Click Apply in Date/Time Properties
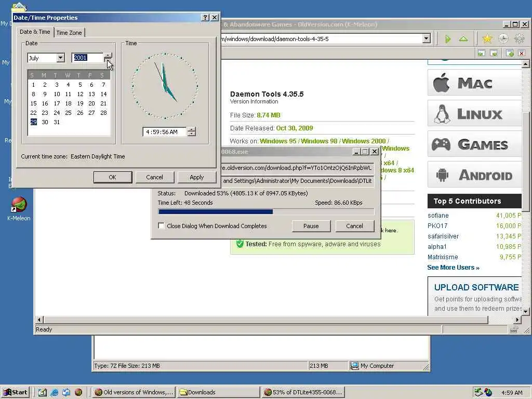 197,177
